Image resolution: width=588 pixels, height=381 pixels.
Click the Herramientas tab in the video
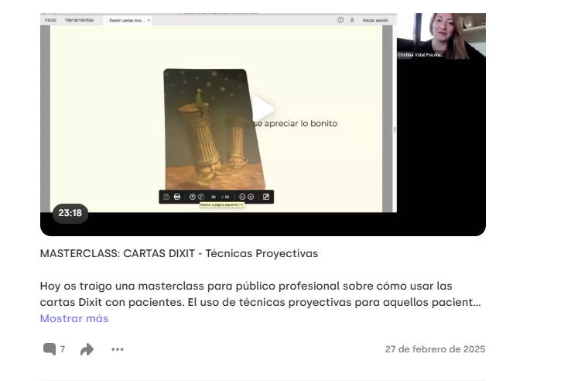(79, 20)
